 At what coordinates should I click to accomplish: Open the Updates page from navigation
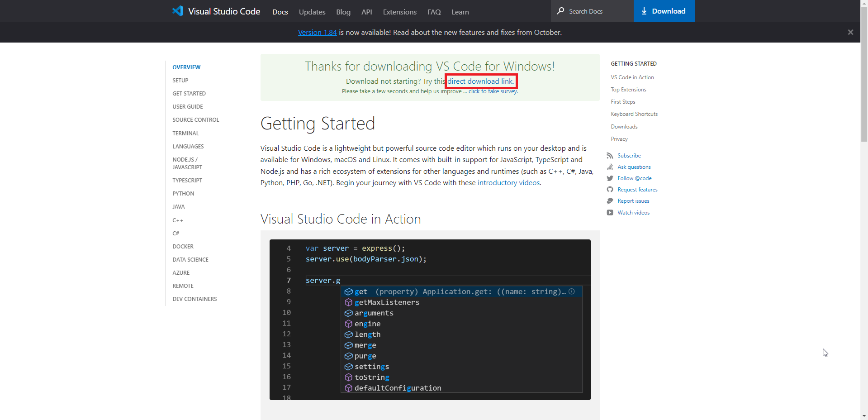(312, 12)
